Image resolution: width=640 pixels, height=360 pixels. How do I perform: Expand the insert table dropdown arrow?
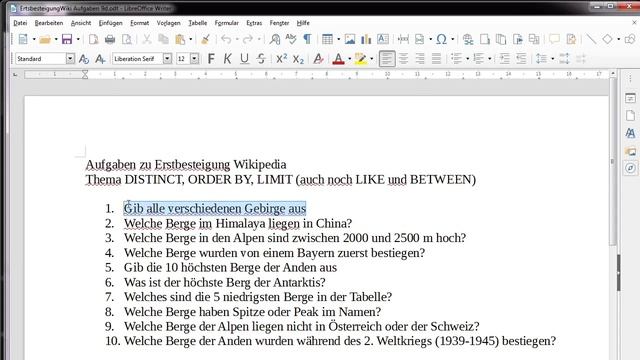338,40
